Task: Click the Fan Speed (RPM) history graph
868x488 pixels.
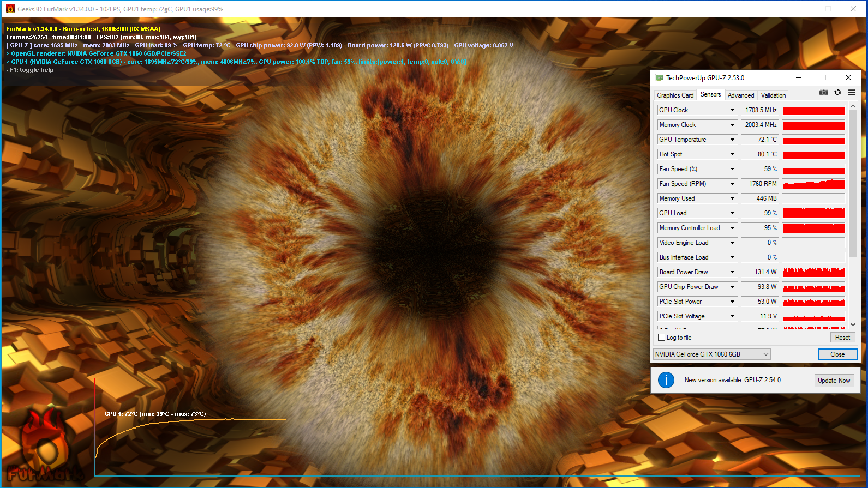Action: [x=813, y=184]
